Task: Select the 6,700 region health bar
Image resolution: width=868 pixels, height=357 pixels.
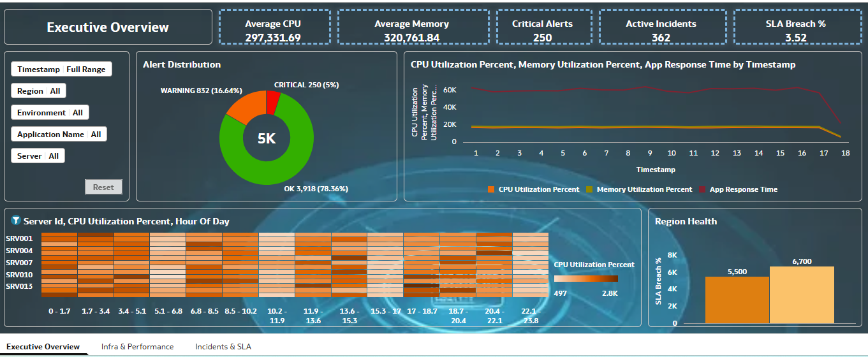Action: tap(802, 295)
